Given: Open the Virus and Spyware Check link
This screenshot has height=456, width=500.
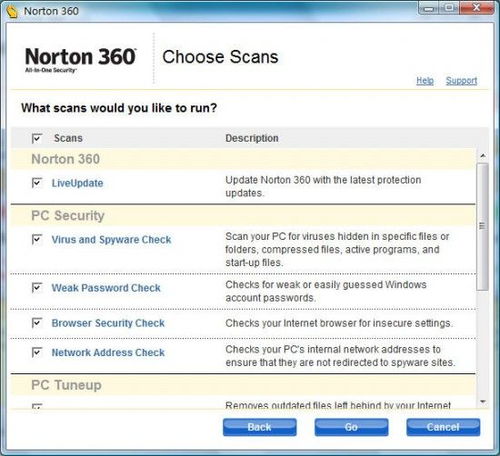Looking at the screenshot, I should coord(111,240).
